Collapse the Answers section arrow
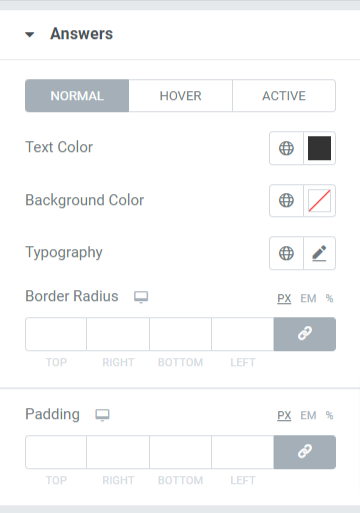Screen dimensions: 360x513 tap(30, 34)
